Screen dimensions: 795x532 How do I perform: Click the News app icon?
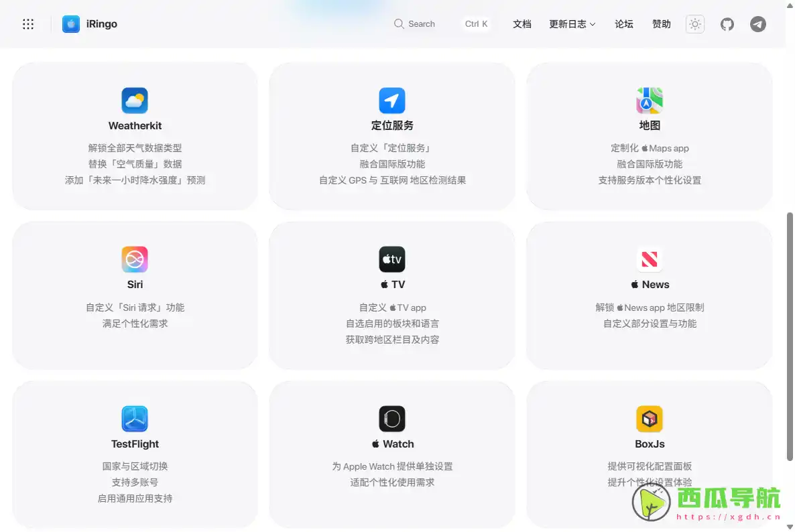click(650, 259)
